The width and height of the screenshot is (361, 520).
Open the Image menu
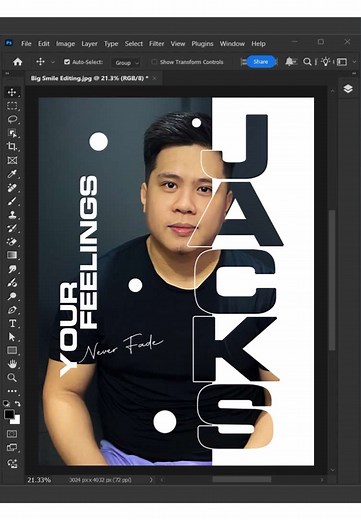(x=65, y=44)
